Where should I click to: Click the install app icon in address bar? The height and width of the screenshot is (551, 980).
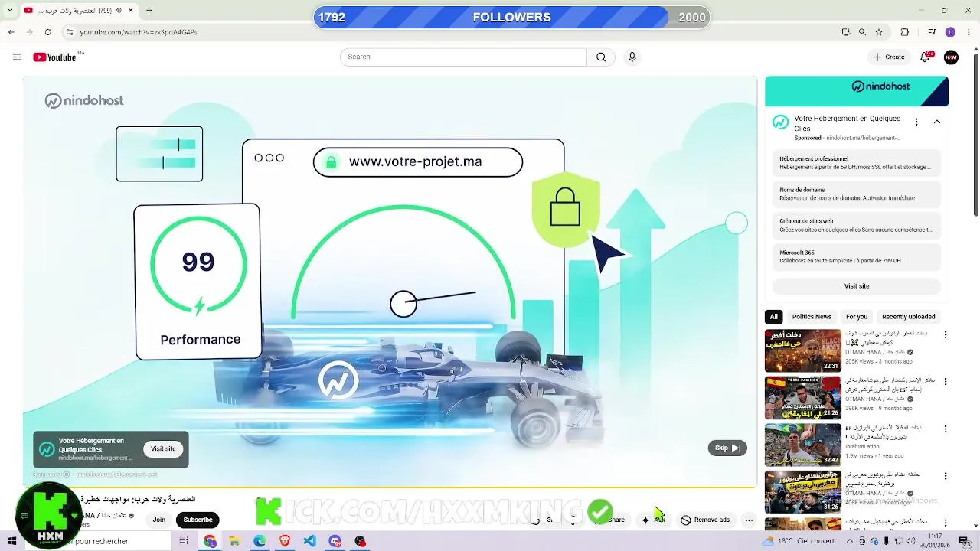(845, 32)
